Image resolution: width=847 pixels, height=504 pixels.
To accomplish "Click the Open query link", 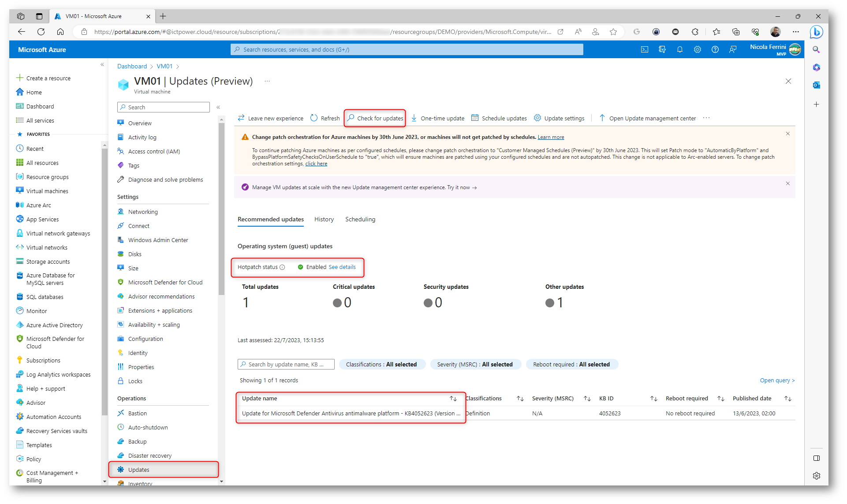I will click(x=777, y=381).
